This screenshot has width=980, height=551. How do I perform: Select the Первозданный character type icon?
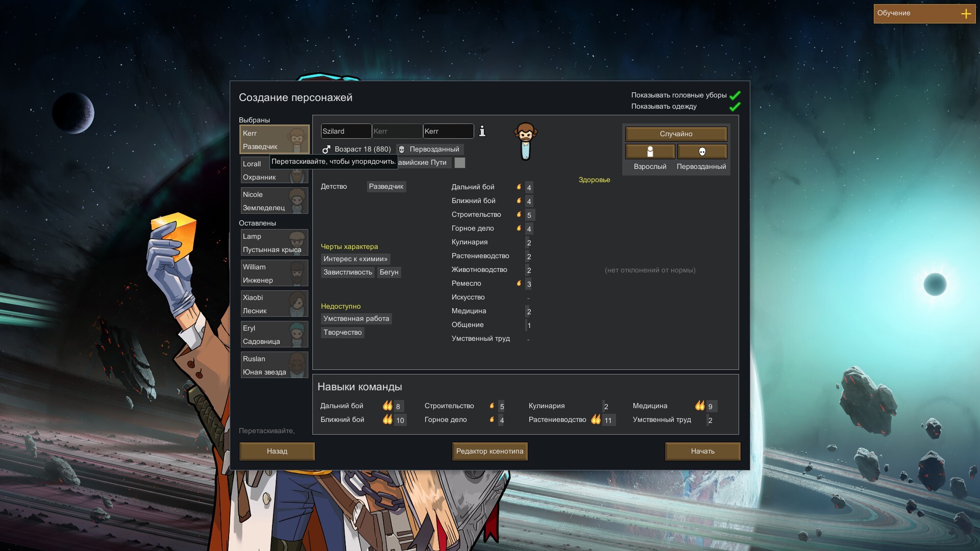point(701,151)
